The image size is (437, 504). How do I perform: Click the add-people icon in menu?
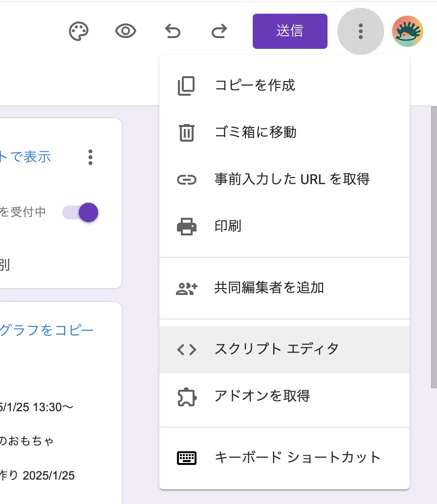coord(187,288)
